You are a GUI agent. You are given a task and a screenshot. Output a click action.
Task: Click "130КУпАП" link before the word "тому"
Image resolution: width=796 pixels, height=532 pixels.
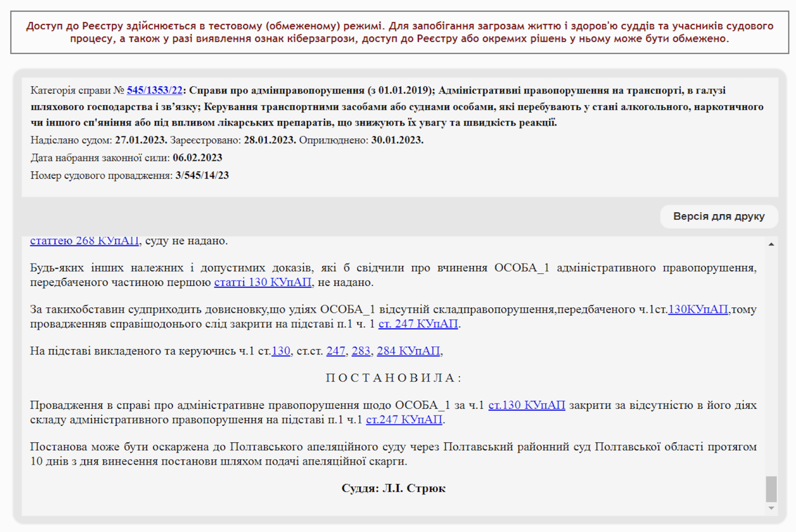(697, 309)
